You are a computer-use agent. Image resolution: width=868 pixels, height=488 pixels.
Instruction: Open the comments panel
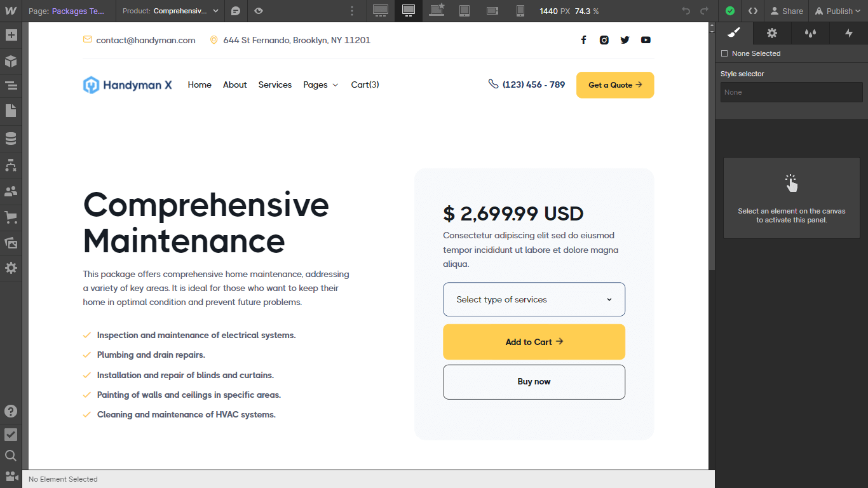pyautogui.click(x=235, y=11)
